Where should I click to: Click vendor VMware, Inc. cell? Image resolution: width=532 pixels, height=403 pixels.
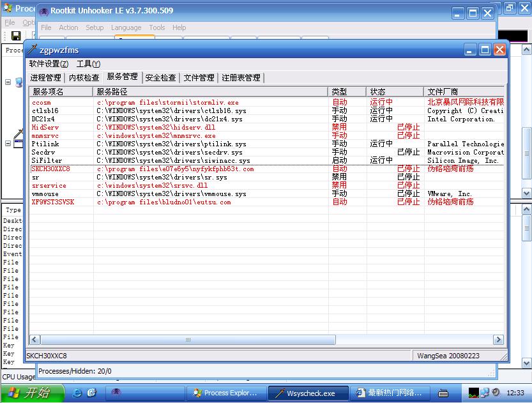coord(450,194)
